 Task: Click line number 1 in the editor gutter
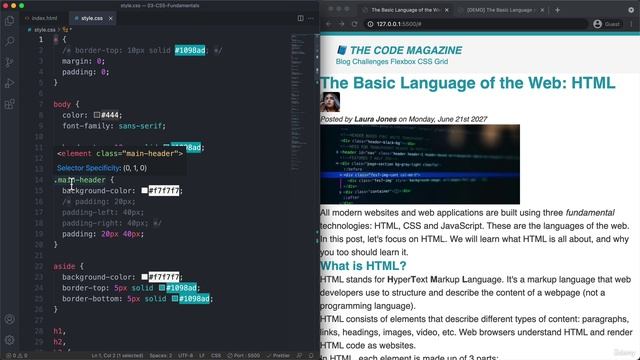pos(41,40)
